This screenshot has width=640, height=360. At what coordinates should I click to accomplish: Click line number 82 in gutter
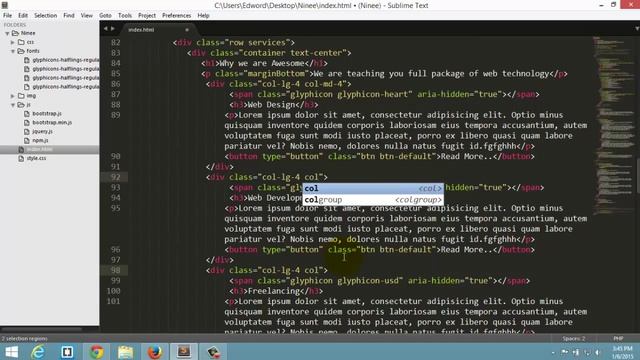click(116, 42)
